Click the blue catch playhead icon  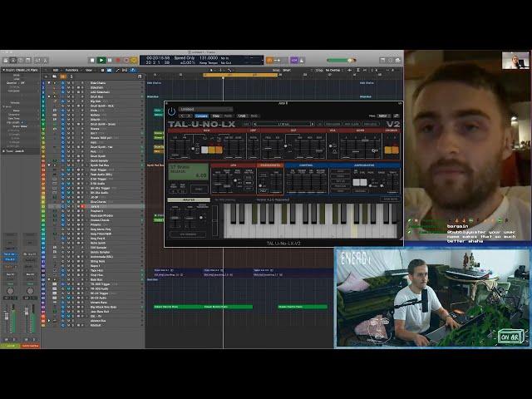pos(133,70)
